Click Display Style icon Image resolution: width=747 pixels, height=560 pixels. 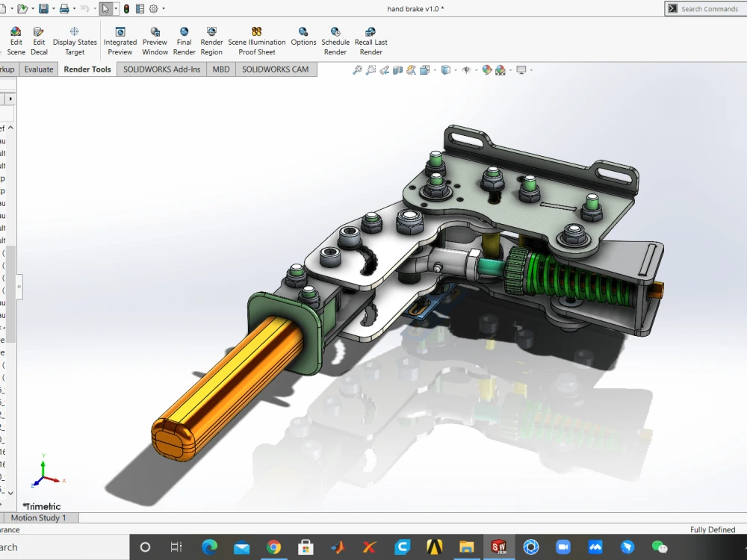(445, 70)
